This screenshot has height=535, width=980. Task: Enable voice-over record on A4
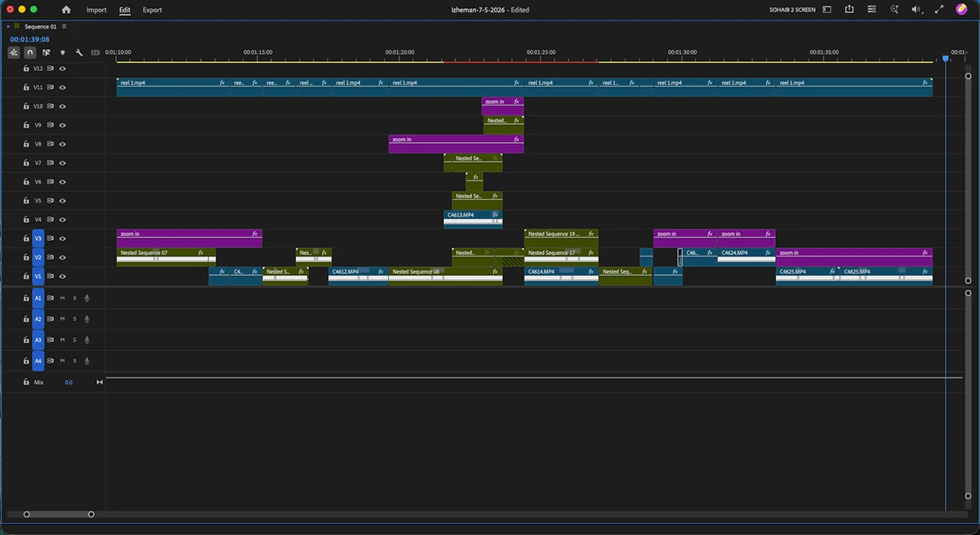pyautogui.click(x=87, y=360)
